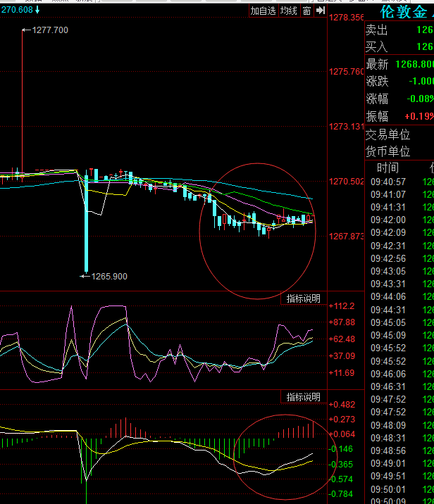
Task: Click the 伦敦金 instrument title
Action: click(x=403, y=12)
